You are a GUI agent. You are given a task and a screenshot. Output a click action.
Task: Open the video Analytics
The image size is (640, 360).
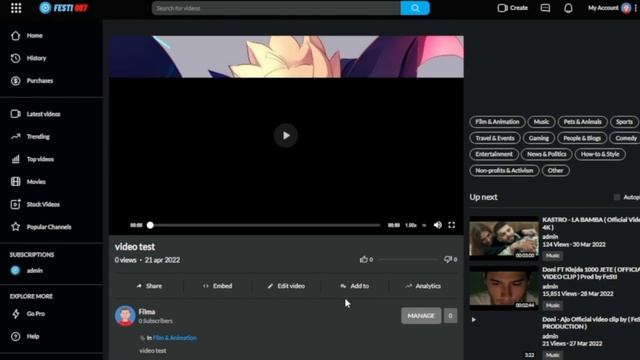[x=423, y=286]
